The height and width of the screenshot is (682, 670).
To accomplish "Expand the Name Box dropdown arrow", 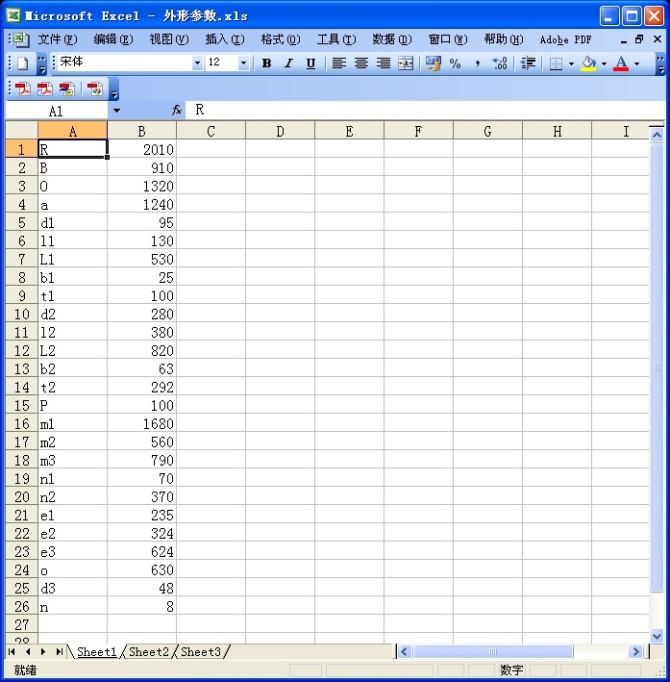I will (x=116, y=110).
